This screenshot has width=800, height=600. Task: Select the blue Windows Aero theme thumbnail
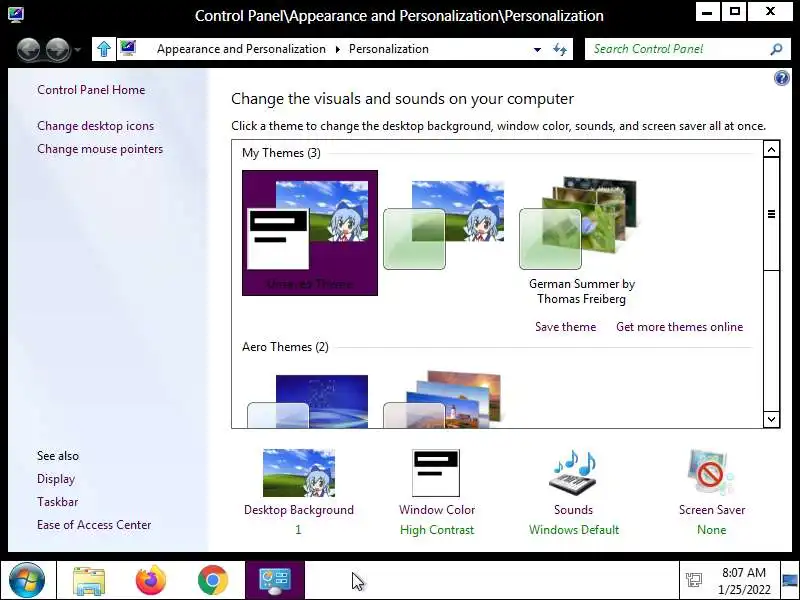pyautogui.click(x=308, y=401)
